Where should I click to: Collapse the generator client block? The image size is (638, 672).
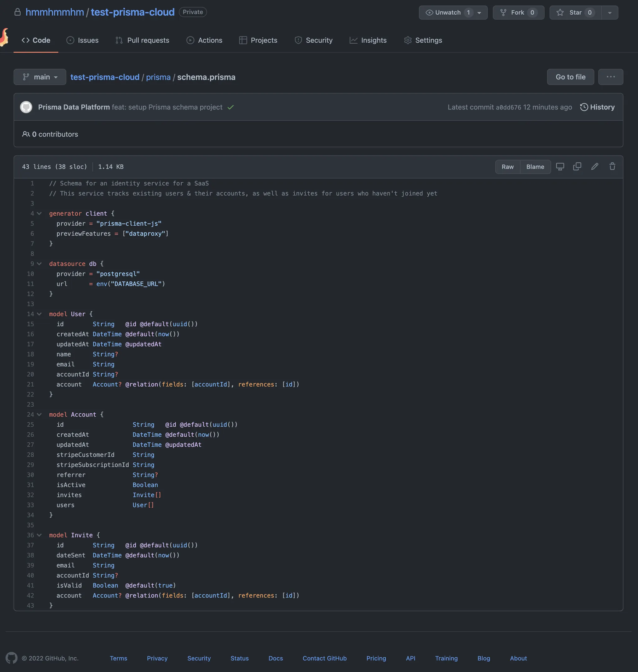click(x=40, y=214)
